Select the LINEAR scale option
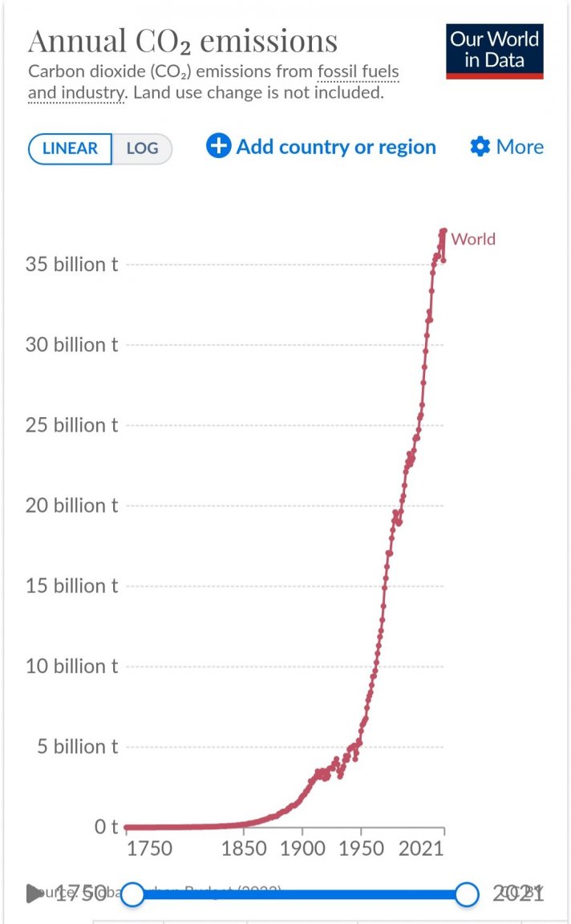Image resolution: width=571 pixels, height=924 pixels. click(70, 148)
